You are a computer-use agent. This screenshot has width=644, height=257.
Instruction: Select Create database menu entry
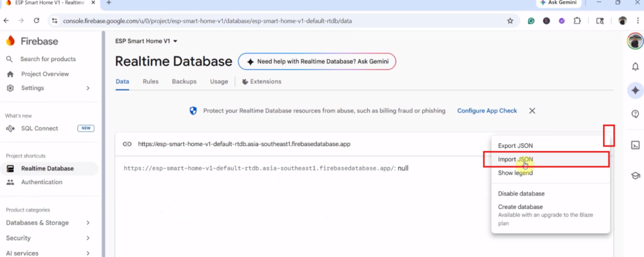[550, 215]
